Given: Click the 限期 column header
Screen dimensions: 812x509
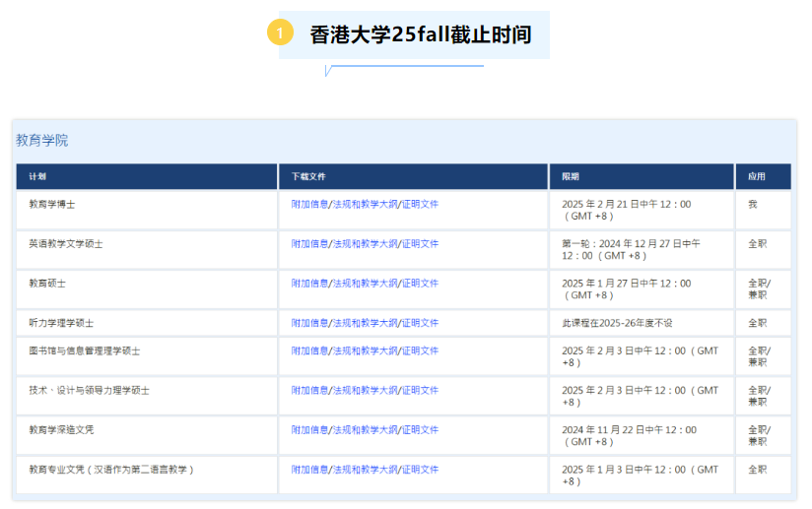Looking at the screenshot, I should [x=571, y=177].
